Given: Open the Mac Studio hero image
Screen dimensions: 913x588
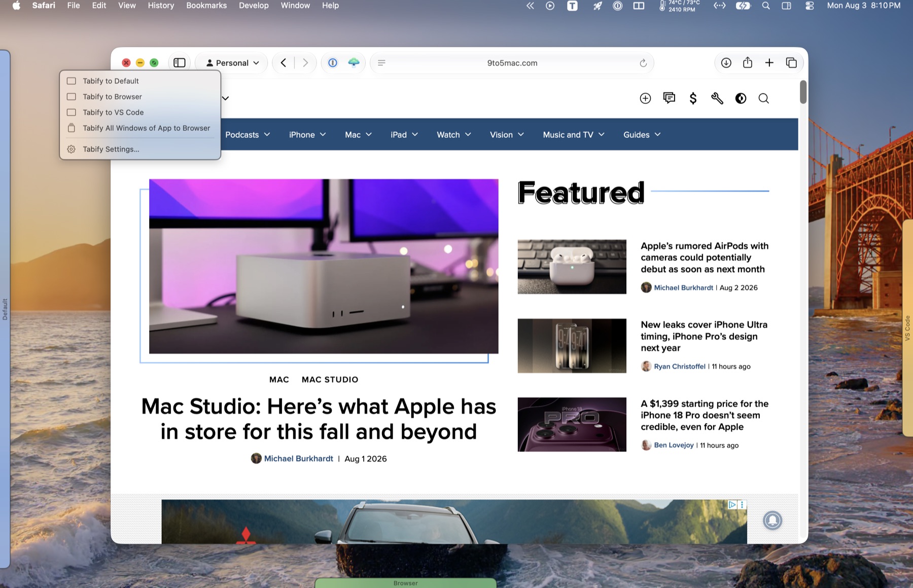Looking at the screenshot, I should click(324, 266).
